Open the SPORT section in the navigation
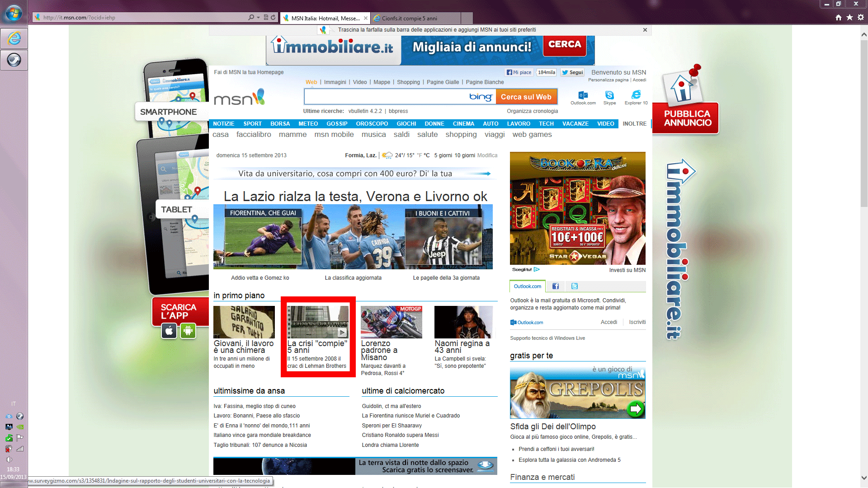Screen dimensions: 868x488 pyautogui.click(x=252, y=123)
